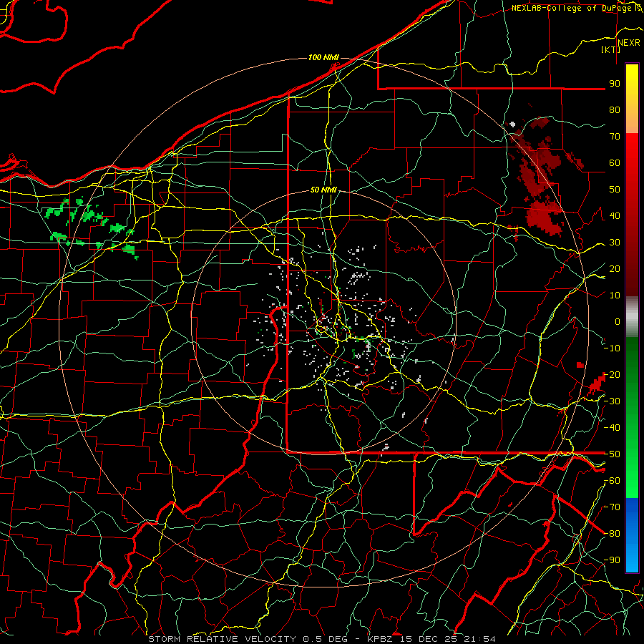This screenshot has width=644, height=644.
Task: Click the "100 NMI" range ring label
Action: click(x=323, y=57)
